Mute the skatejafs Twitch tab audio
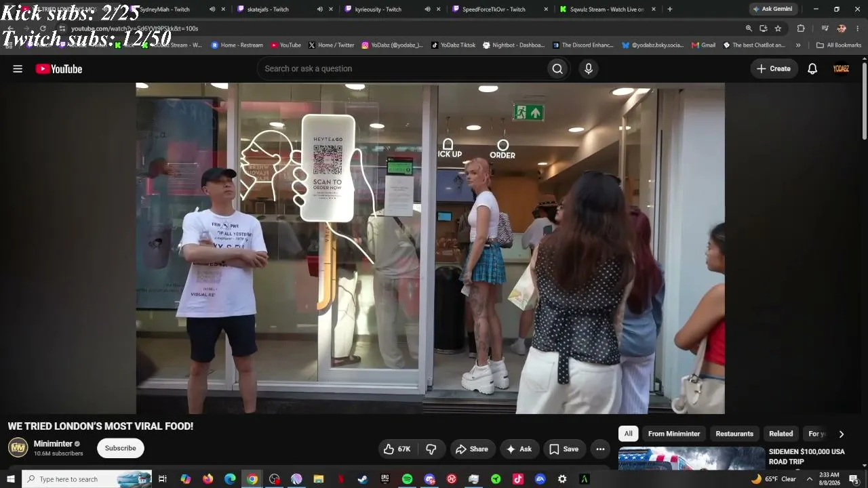The height and width of the screenshot is (488, 868). click(319, 9)
